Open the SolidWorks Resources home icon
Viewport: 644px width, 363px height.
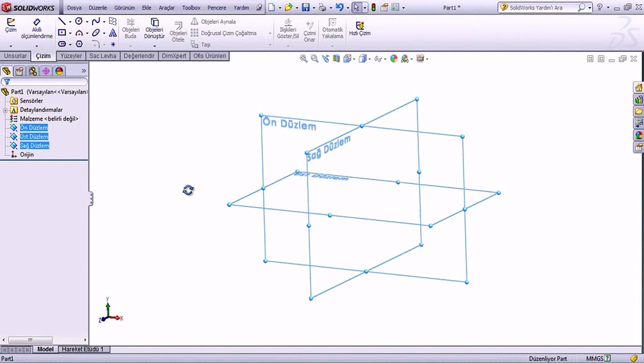[639, 88]
